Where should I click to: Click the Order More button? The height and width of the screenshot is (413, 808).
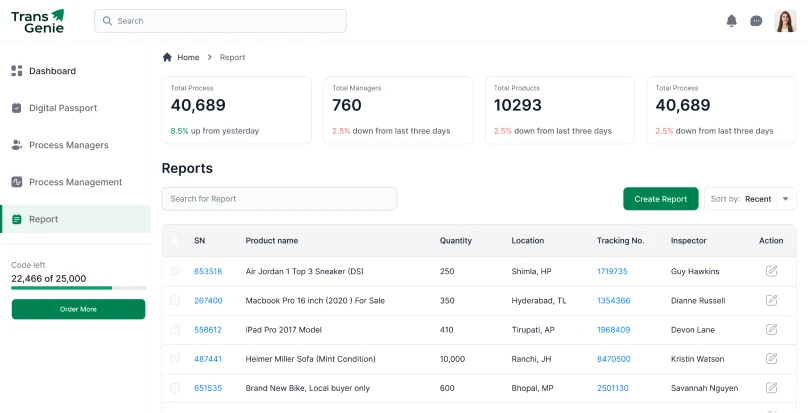(x=78, y=309)
